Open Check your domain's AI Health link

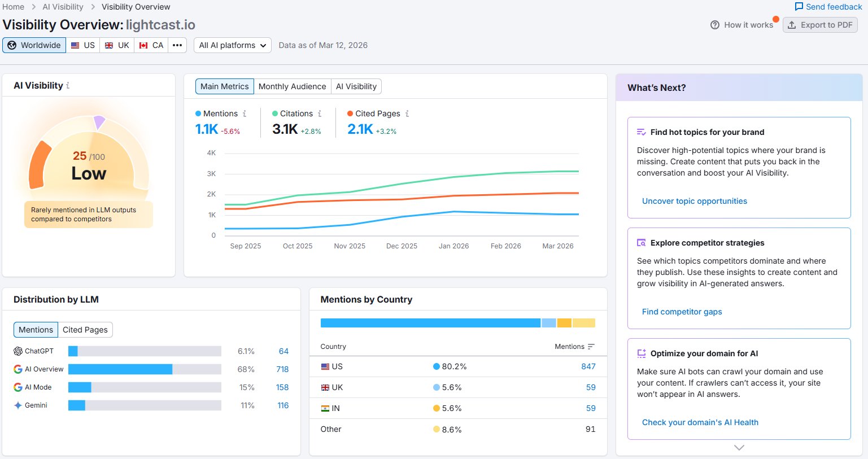tap(700, 422)
